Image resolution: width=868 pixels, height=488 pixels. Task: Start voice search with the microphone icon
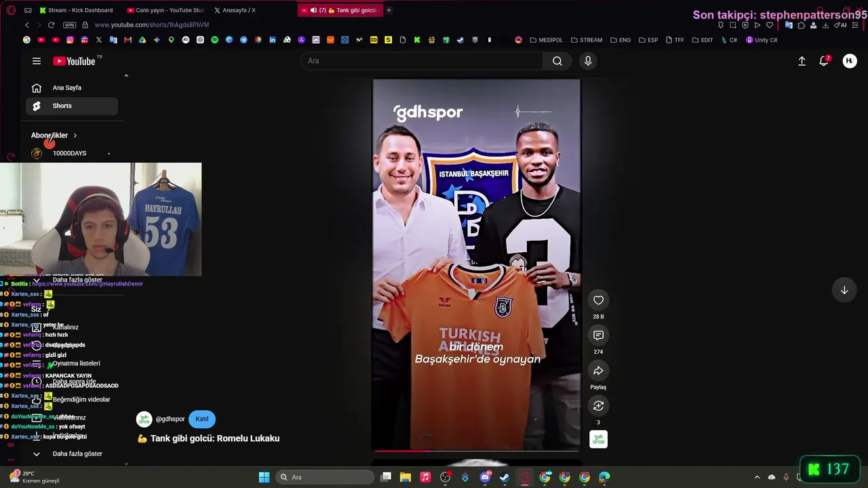tap(588, 61)
